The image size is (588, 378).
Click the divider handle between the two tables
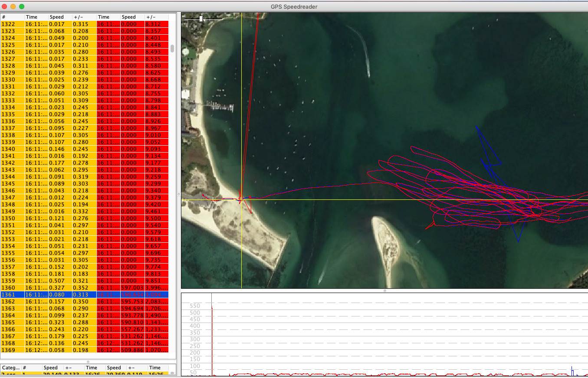[x=88, y=362]
